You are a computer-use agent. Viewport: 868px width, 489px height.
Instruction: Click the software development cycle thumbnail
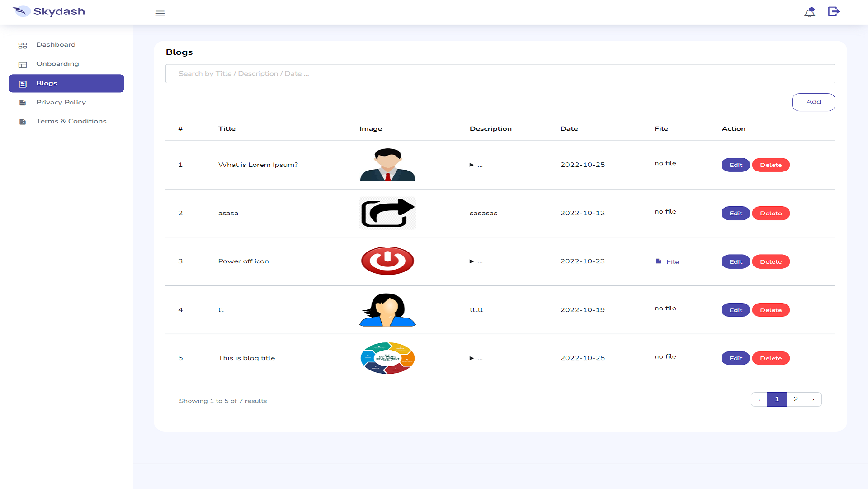(x=387, y=358)
